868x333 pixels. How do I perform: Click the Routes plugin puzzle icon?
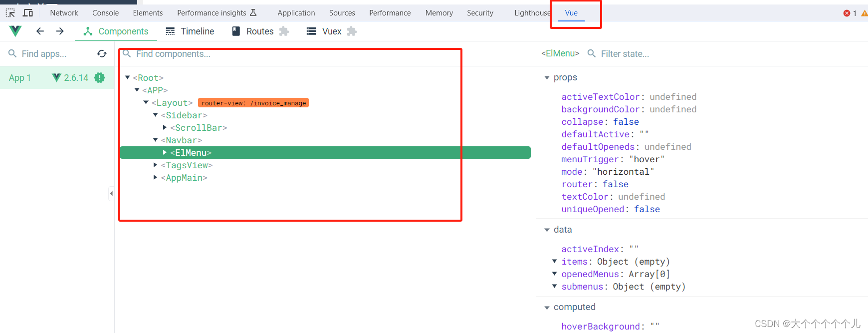click(x=284, y=31)
